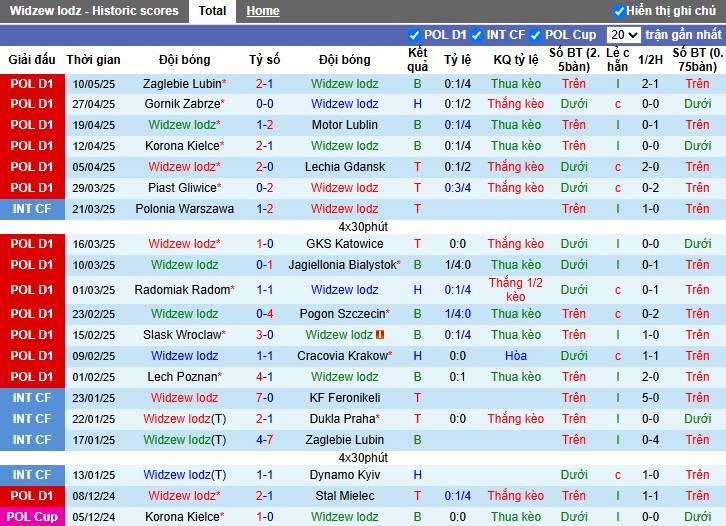Switch to the Total tab
The image size is (726, 526).
coord(213,11)
